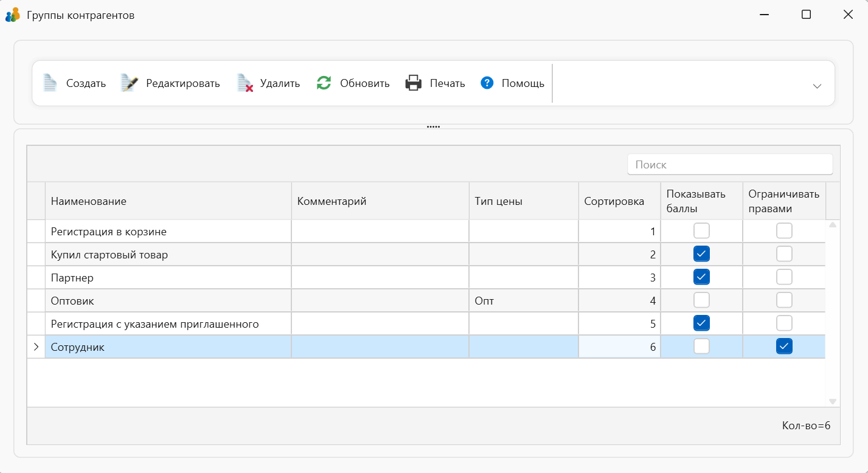Select the Купил стартовый товар row

(426, 255)
